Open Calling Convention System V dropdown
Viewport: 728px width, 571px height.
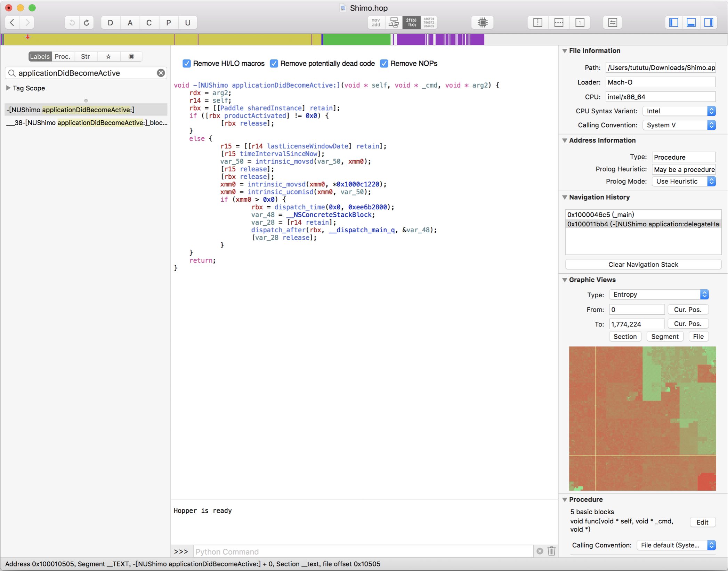pyautogui.click(x=679, y=125)
